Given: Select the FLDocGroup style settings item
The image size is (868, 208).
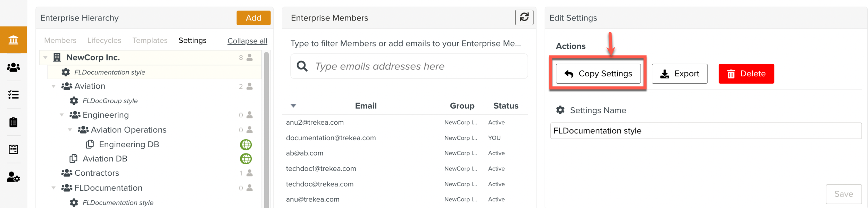Looking at the screenshot, I should [110, 101].
